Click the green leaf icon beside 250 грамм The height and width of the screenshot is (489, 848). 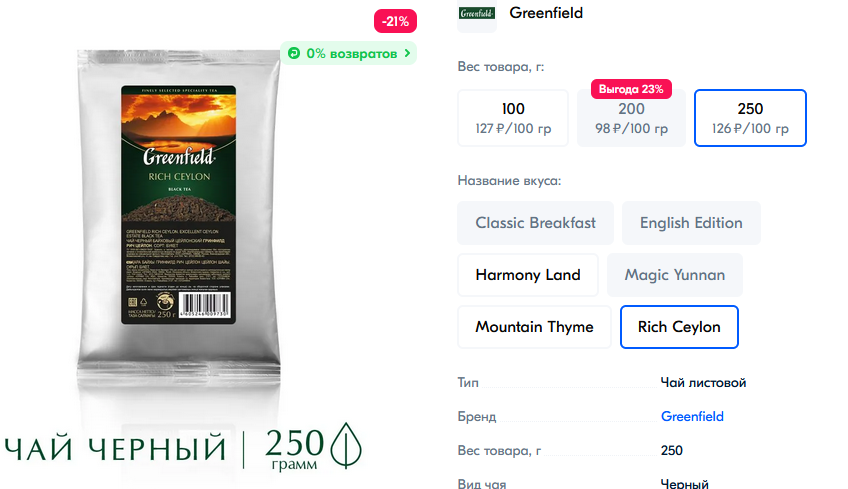tap(346, 446)
